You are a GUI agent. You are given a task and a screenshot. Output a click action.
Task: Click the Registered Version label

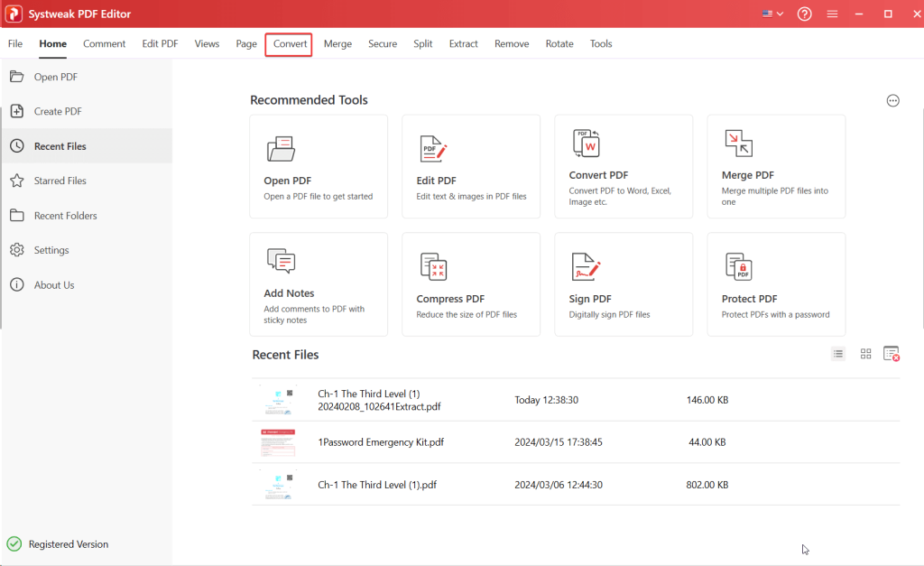(x=69, y=544)
